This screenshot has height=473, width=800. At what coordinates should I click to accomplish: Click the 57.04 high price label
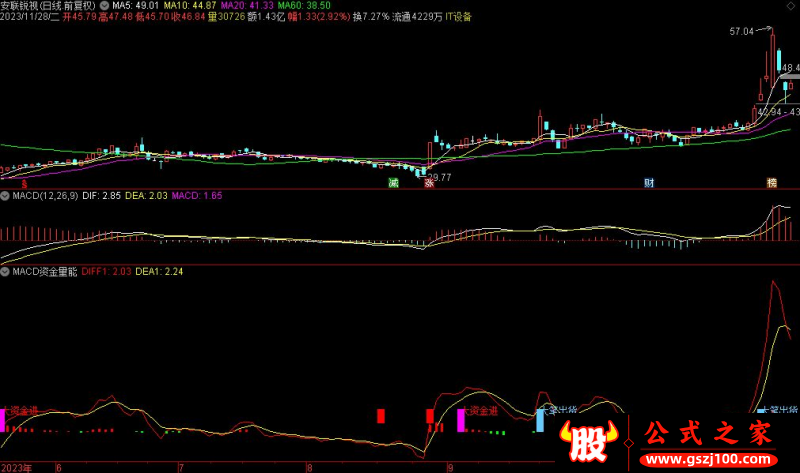(741, 32)
